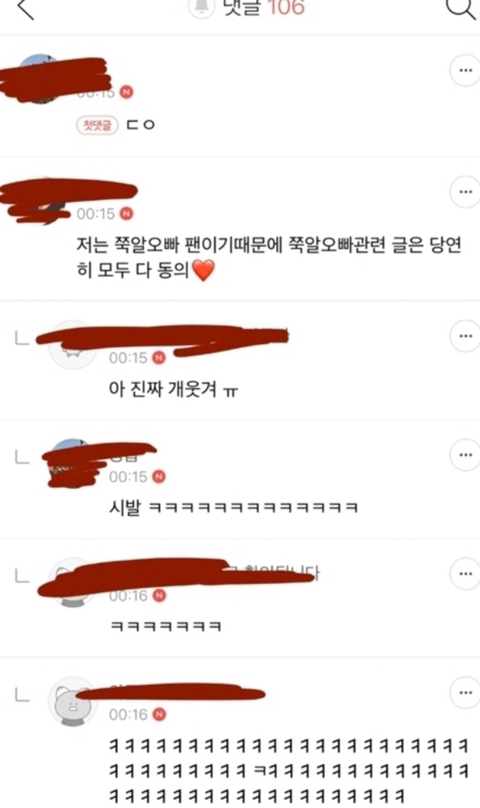
Task: Tap the reply indent arrow of last reply
Action: (x=22, y=695)
